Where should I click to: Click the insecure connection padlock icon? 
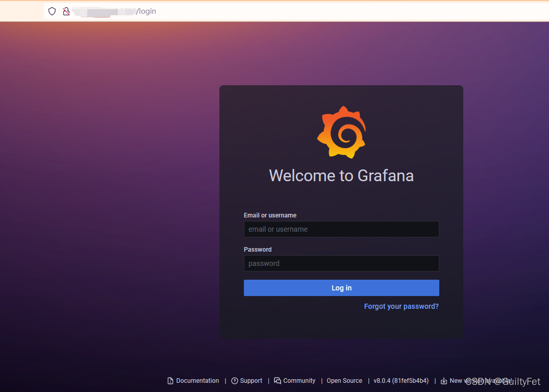pos(66,11)
